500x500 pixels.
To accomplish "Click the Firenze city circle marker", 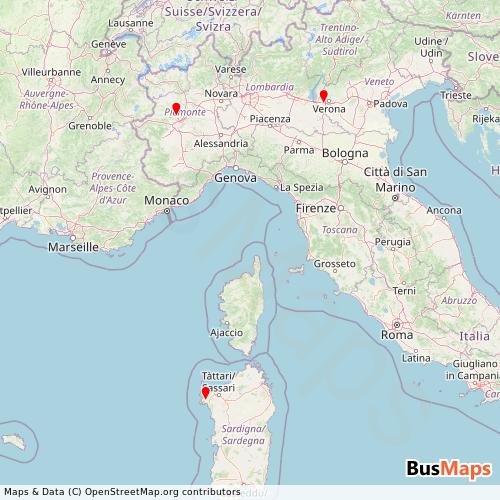I will point(341,208).
